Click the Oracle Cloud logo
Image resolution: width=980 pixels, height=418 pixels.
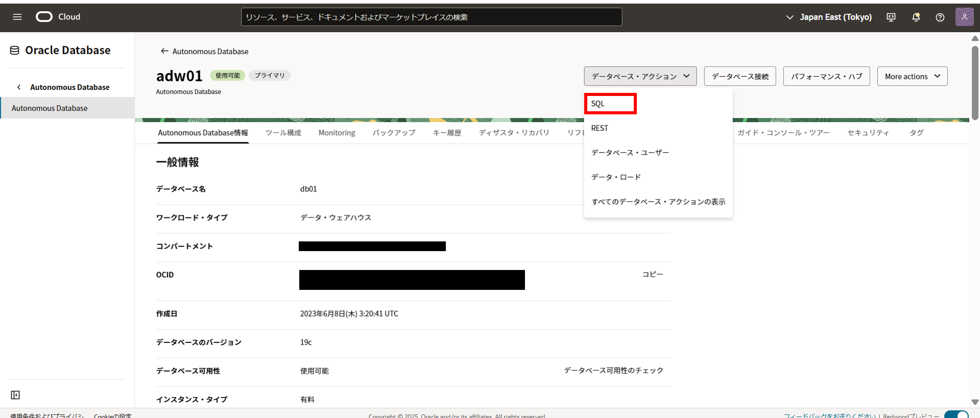pos(58,17)
